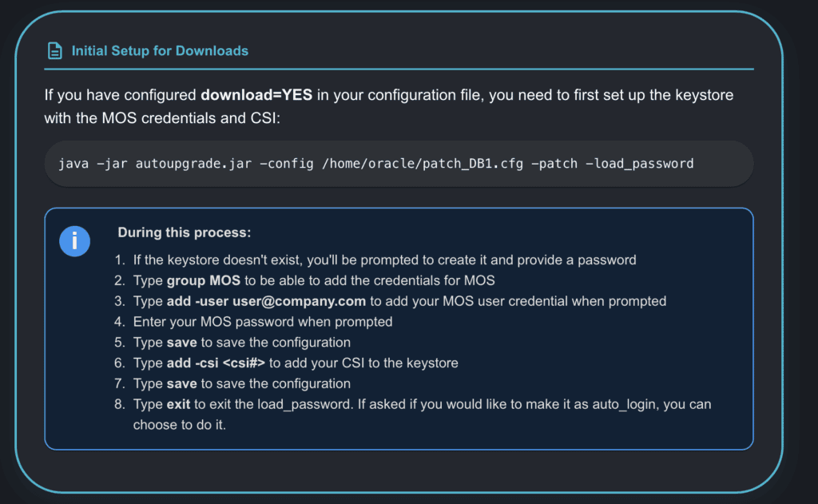
Task: Click step 4 "Enter your MOS password"
Action: [x=263, y=322]
